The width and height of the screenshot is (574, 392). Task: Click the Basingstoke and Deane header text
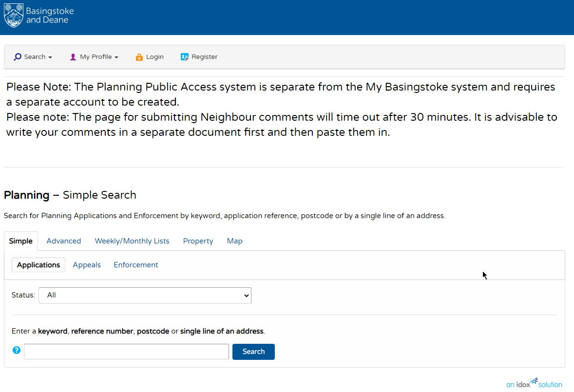coord(50,16)
